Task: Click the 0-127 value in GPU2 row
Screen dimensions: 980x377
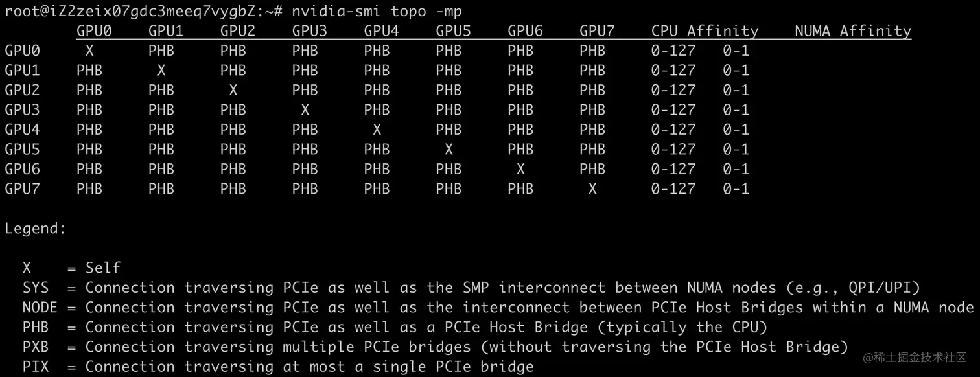Action: pos(673,90)
